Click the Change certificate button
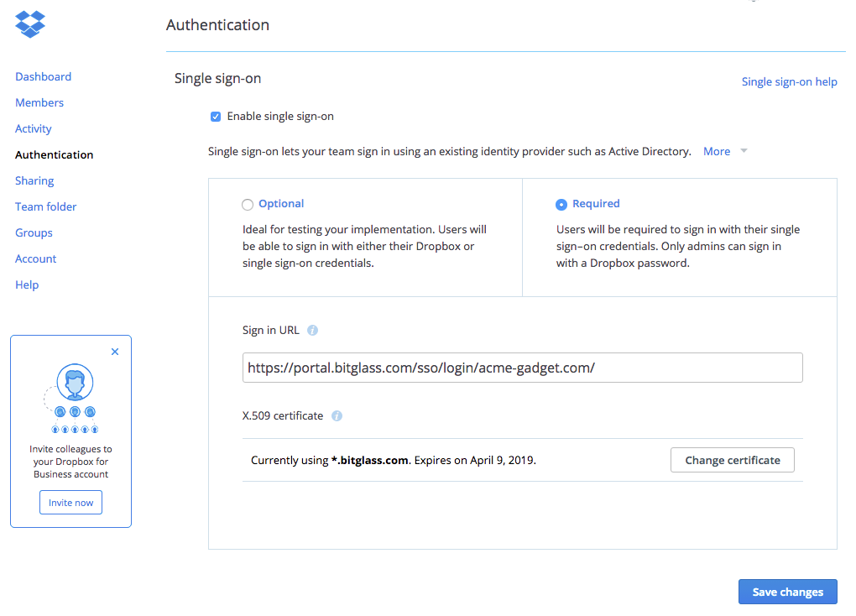The width and height of the screenshot is (856, 616). coord(731,460)
